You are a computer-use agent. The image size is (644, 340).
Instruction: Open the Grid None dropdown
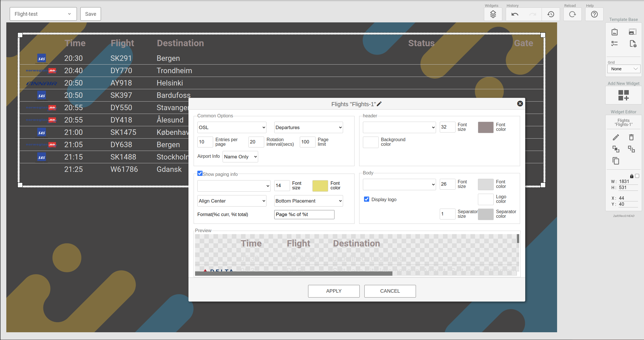pos(624,69)
